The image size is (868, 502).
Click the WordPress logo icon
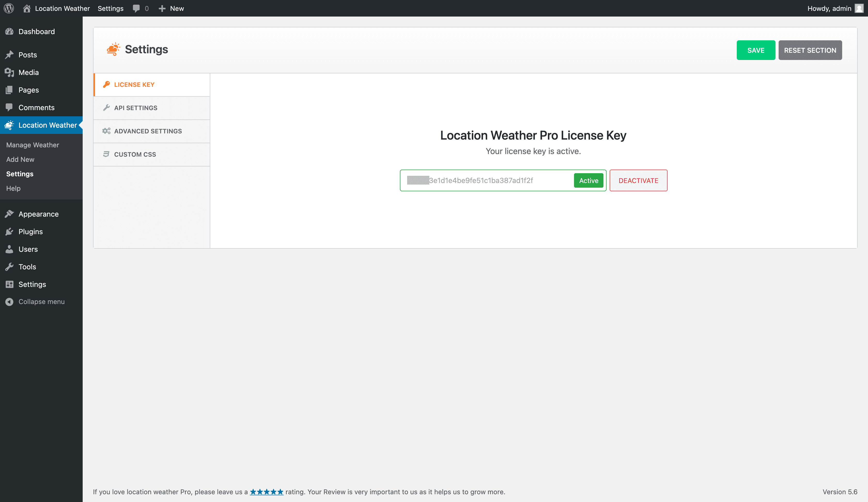[9, 8]
